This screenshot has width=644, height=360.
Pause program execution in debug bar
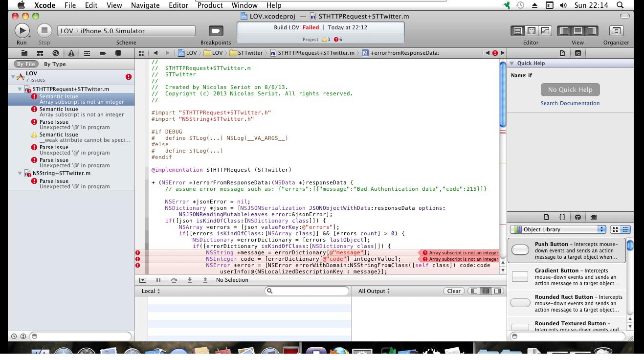[x=158, y=280]
